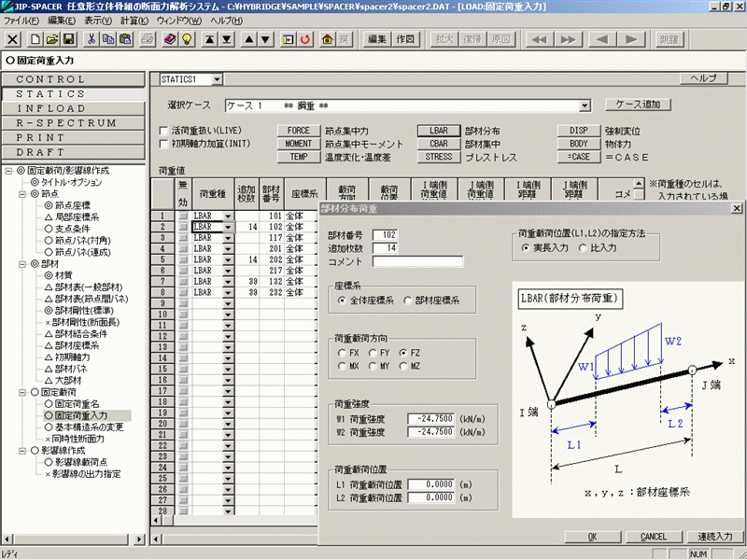Click the Save file toolbar icon
The height and width of the screenshot is (560, 747).
(68, 39)
